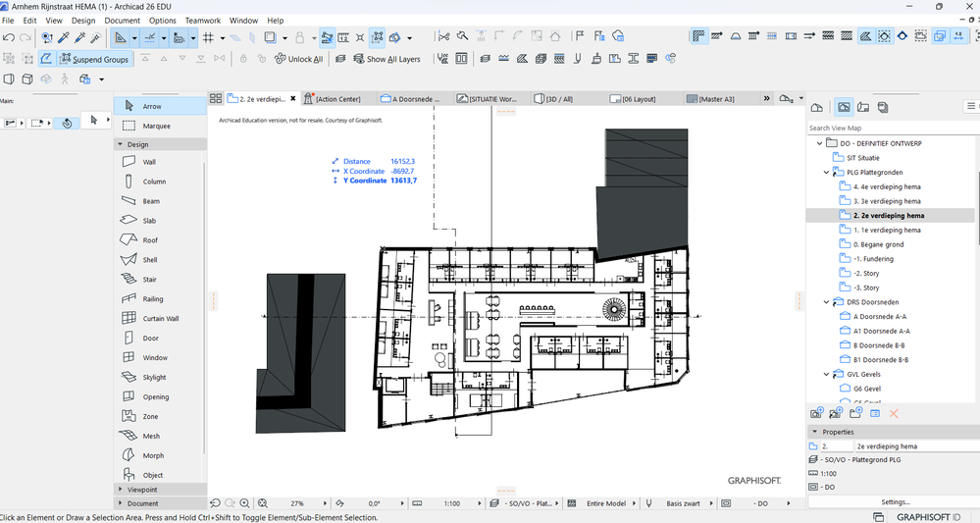Open the 1:100 scale selector
Screen dimensions: 980x523
point(450,503)
